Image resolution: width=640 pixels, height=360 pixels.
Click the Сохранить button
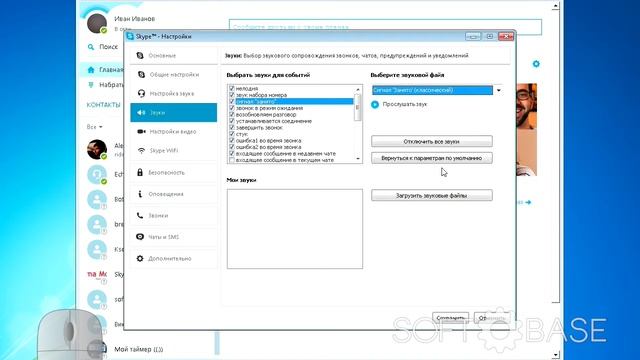(x=450, y=318)
